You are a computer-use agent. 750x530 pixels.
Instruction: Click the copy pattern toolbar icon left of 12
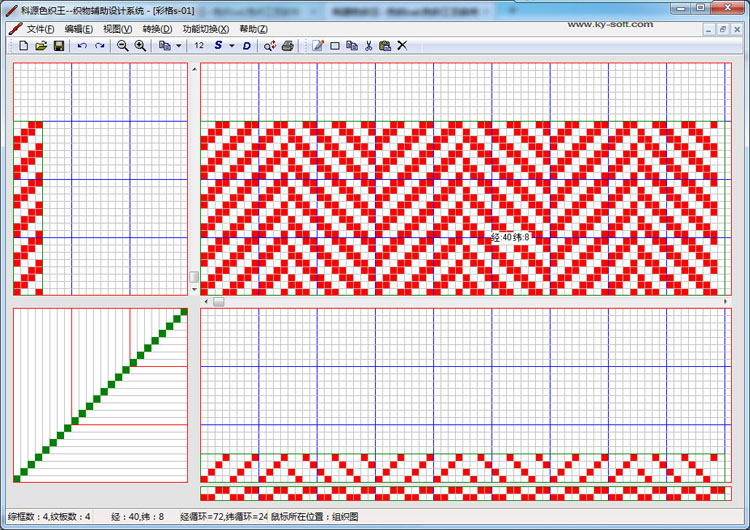click(x=165, y=46)
